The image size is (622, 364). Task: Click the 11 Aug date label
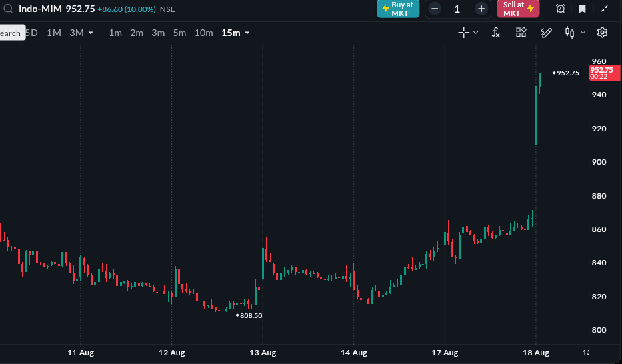point(81,353)
